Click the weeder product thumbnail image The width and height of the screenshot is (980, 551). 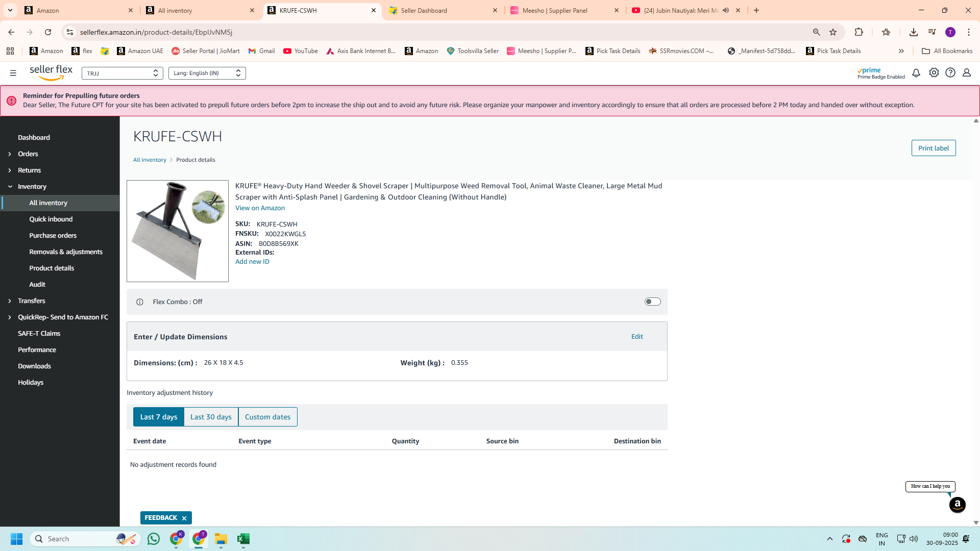[x=177, y=231]
